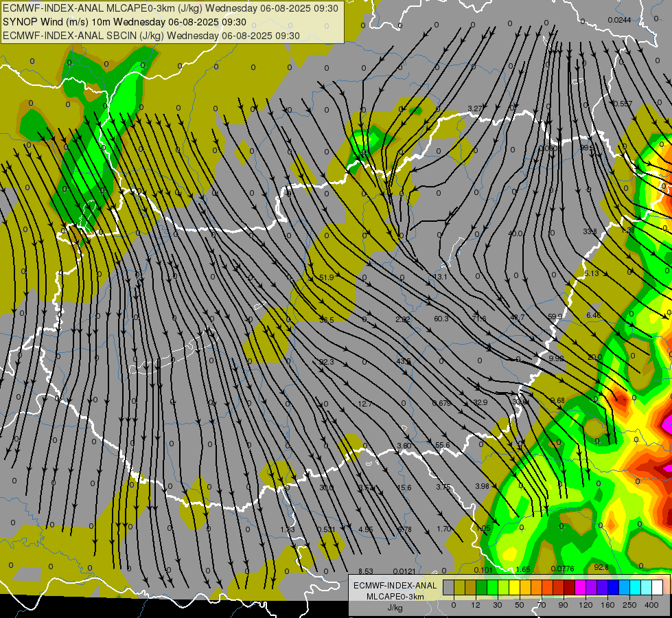Click legend label ECMWF-INDEX-ANAL
The width and height of the screenshot is (672, 618).
(x=395, y=586)
